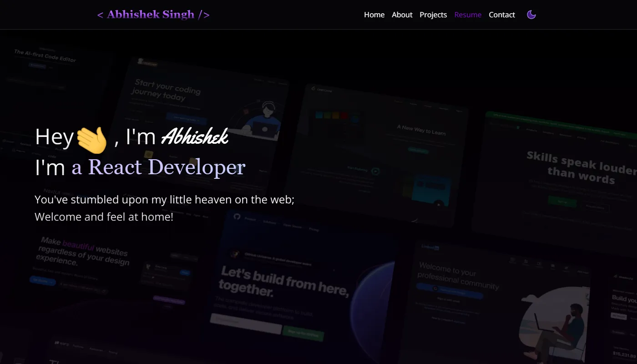Jump to the Contact section

click(x=502, y=15)
